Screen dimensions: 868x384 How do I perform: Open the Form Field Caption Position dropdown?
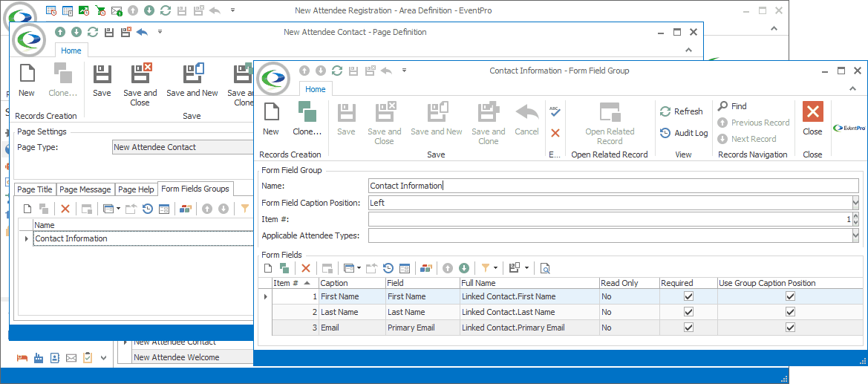855,203
